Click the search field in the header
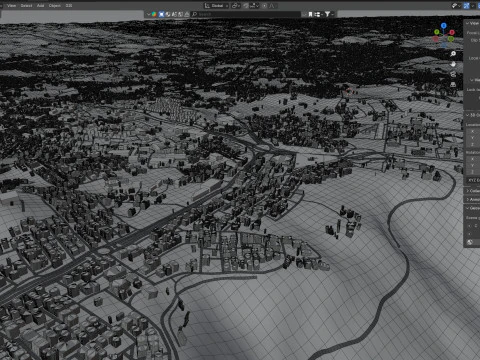The image size is (480, 360). [x=246, y=14]
